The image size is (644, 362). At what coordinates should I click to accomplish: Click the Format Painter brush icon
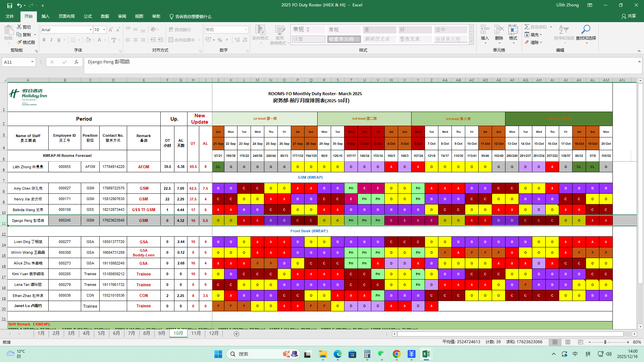19,42
